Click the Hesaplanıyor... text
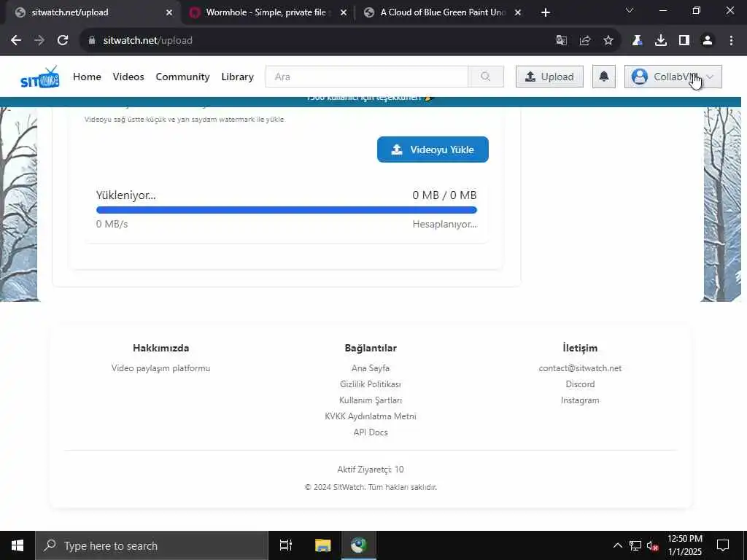The height and width of the screenshot is (560, 747). (x=444, y=225)
